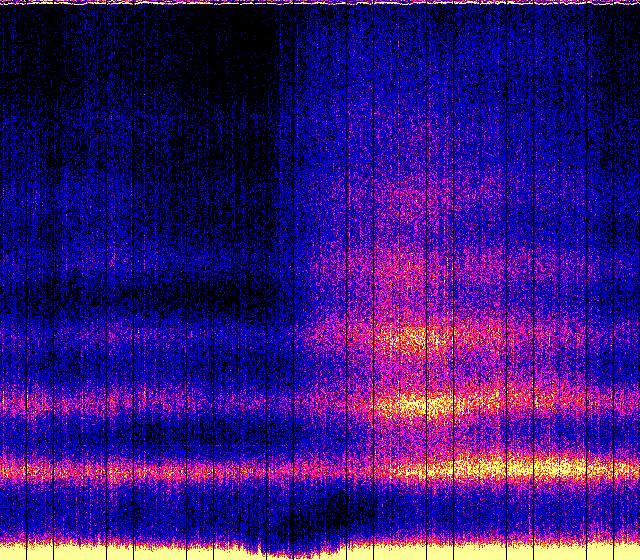Click the thin yellow line along the top edge

320,3
